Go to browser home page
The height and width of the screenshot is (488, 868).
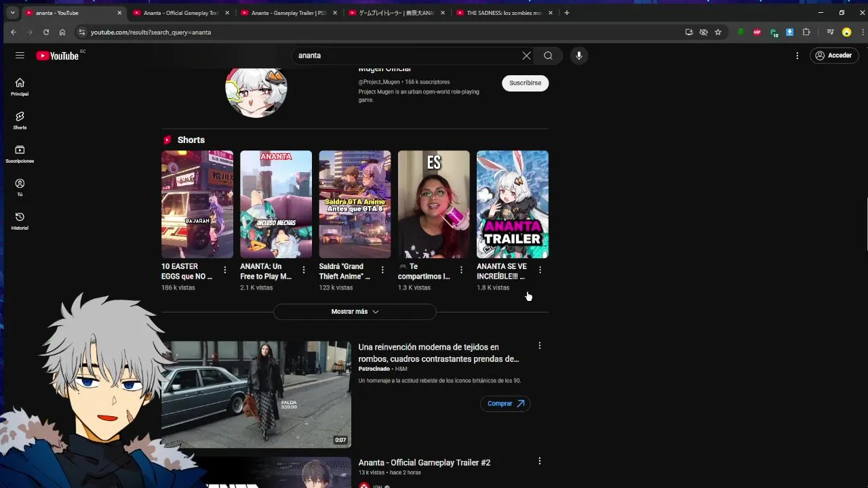coord(62,32)
